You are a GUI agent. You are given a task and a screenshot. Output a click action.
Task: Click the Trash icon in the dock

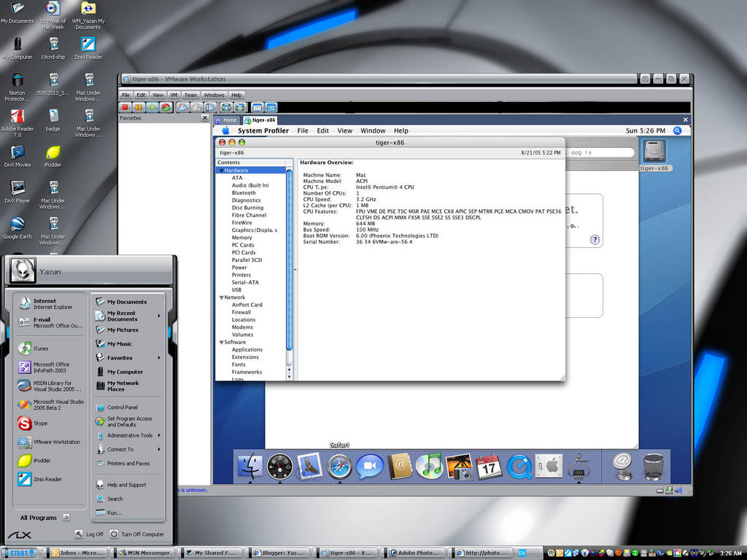(x=653, y=466)
